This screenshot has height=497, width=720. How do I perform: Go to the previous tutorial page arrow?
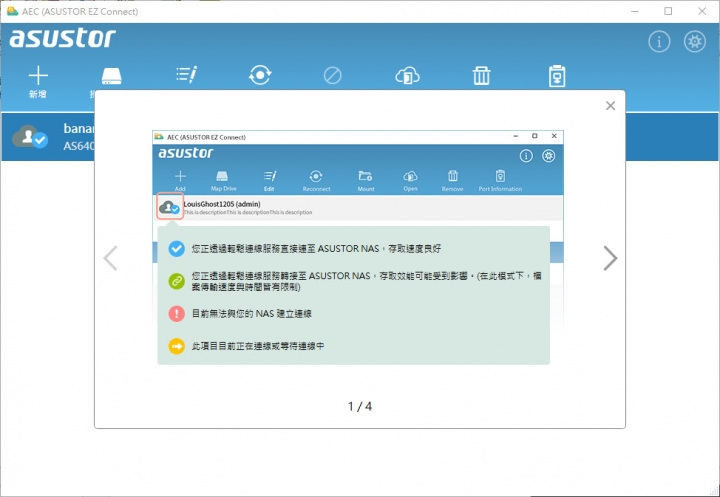(110, 258)
